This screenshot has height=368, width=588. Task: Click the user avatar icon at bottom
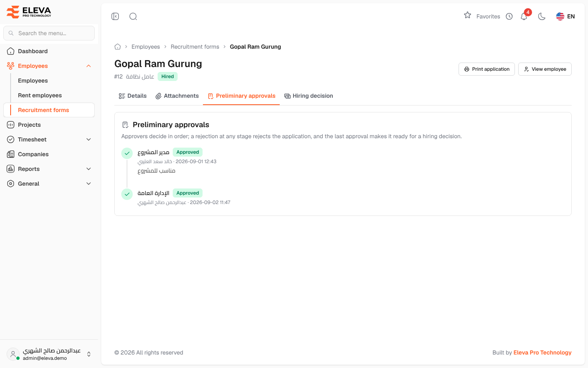pos(13,354)
